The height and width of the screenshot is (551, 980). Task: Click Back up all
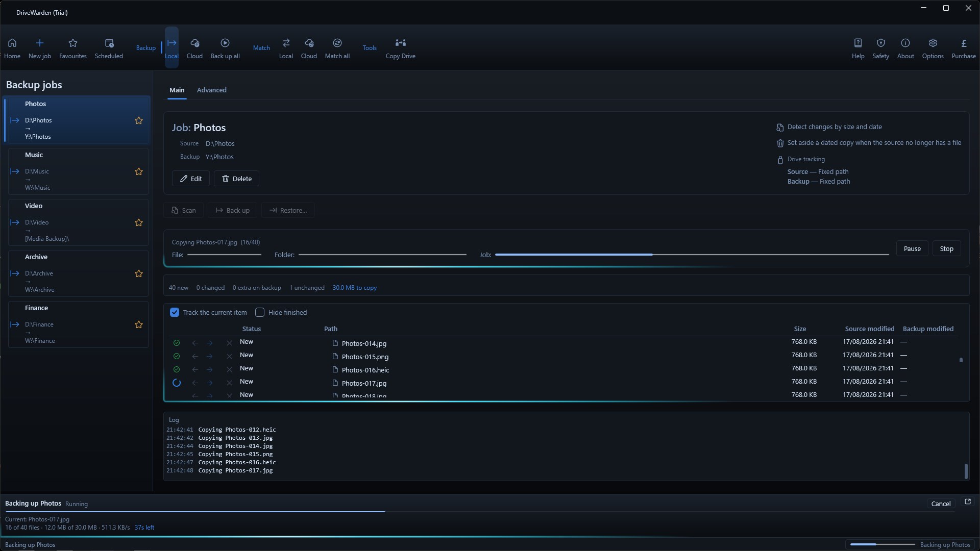[225, 48]
